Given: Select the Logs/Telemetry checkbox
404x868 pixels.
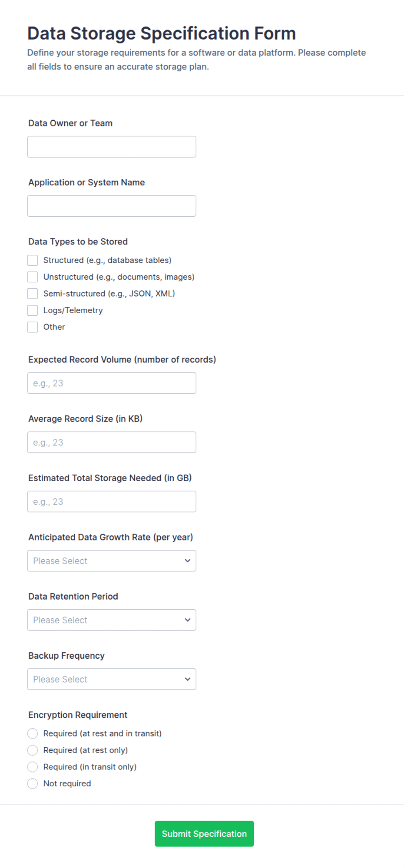Looking at the screenshot, I should coord(33,310).
